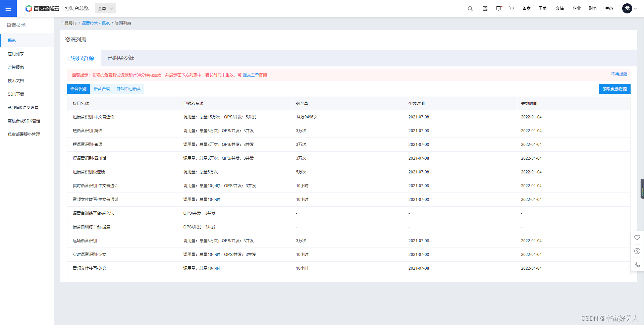Click the green indicator widget on right edge

tap(642, 189)
